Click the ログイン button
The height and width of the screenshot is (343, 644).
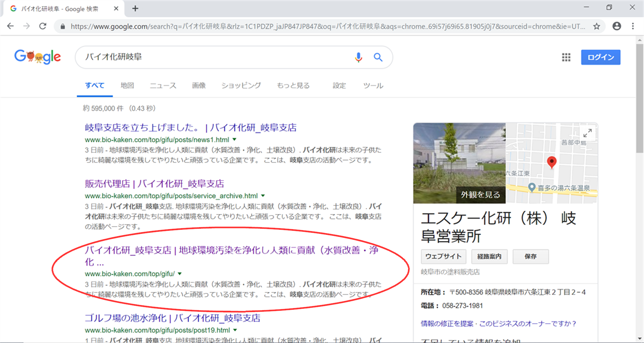(601, 57)
